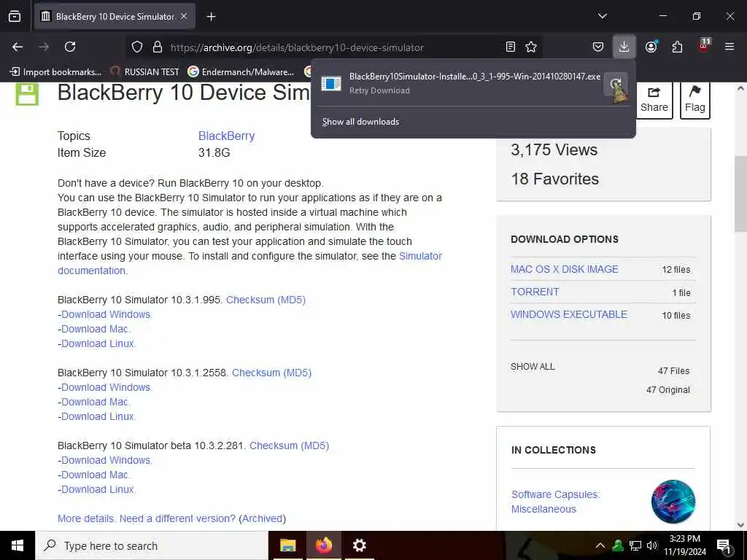Open Settings gear in taskbar

(x=359, y=545)
